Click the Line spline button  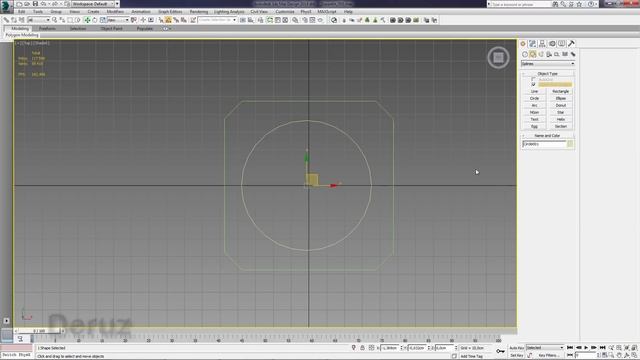click(x=534, y=91)
